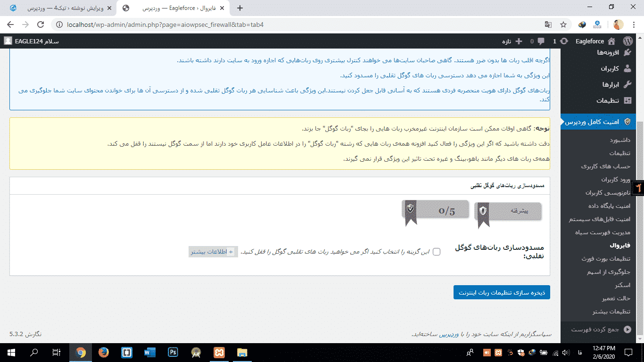Select فایروال firewall submenu item
The width and height of the screenshot is (644, 362).
tap(619, 246)
